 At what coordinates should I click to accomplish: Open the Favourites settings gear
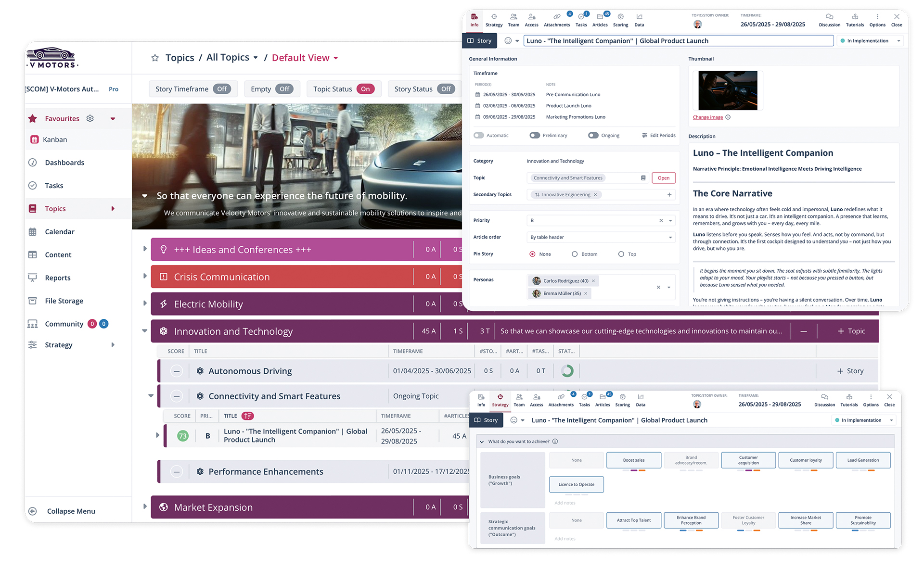point(90,118)
